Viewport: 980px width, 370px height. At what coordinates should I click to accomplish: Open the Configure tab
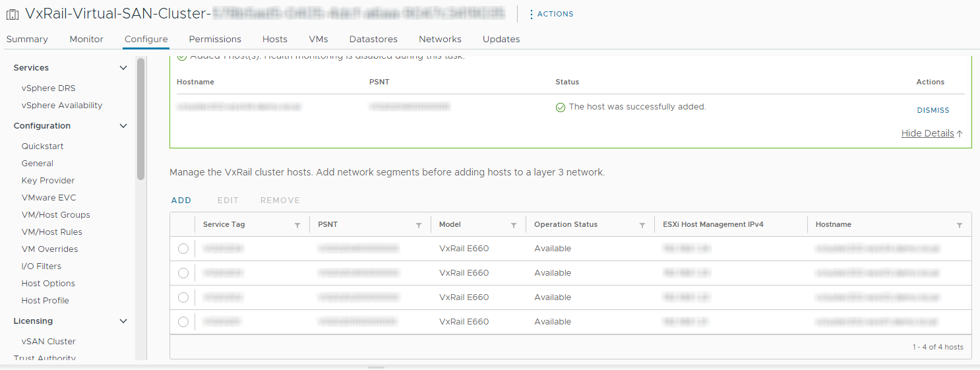[x=146, y=39]
